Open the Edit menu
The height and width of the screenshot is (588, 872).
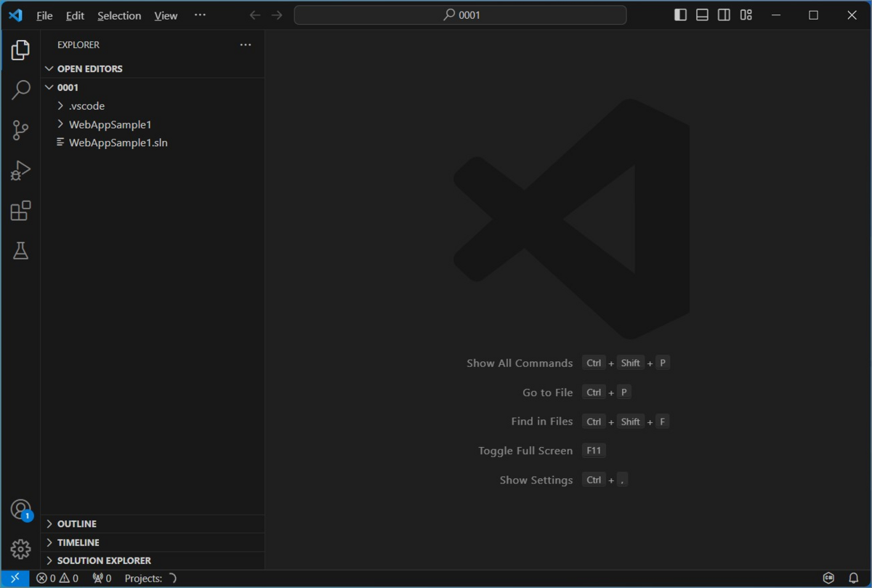[75, 15]
